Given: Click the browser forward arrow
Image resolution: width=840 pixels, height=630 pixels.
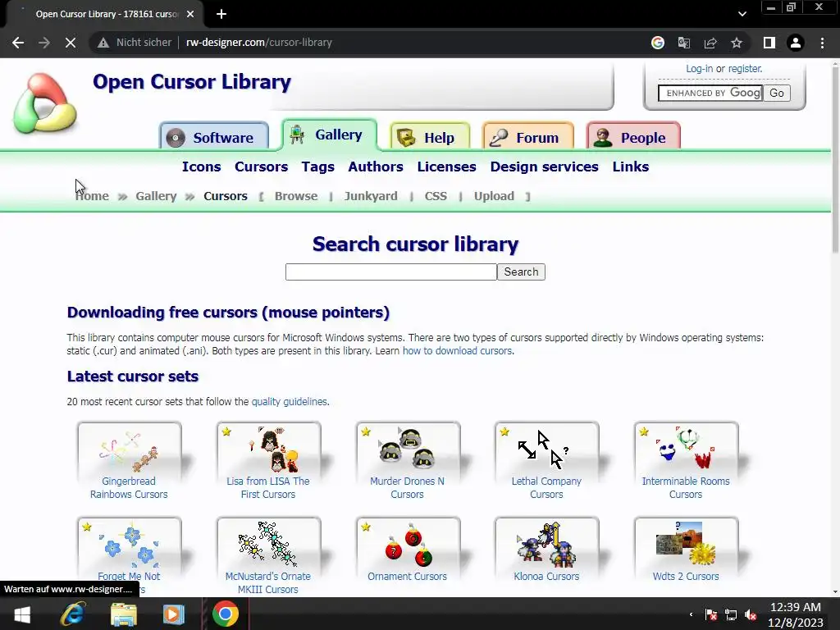Looking at the screenshot, I should click(44, 43).
